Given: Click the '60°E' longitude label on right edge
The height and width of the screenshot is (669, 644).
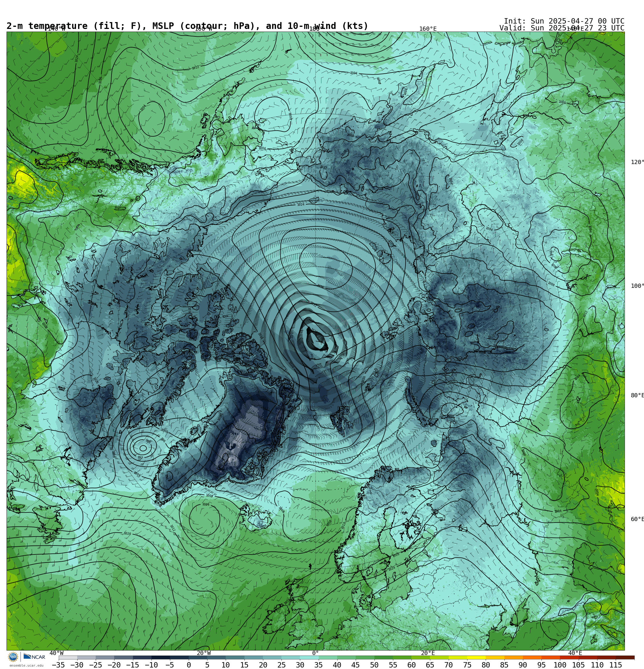Looking at the screenshot, I should tap(637, 519).
